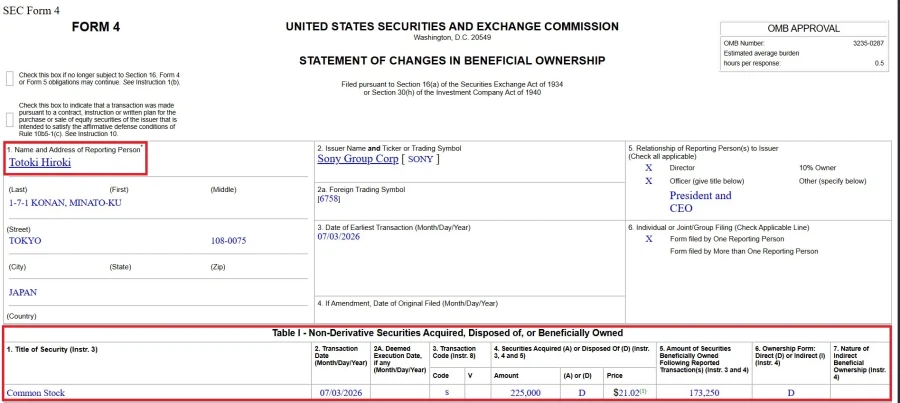Screen dimensions: 900x403
Task: Check the Rule 10b5-1(c) contract plan box
Action: pyautogui.click(x=9, y=119)
